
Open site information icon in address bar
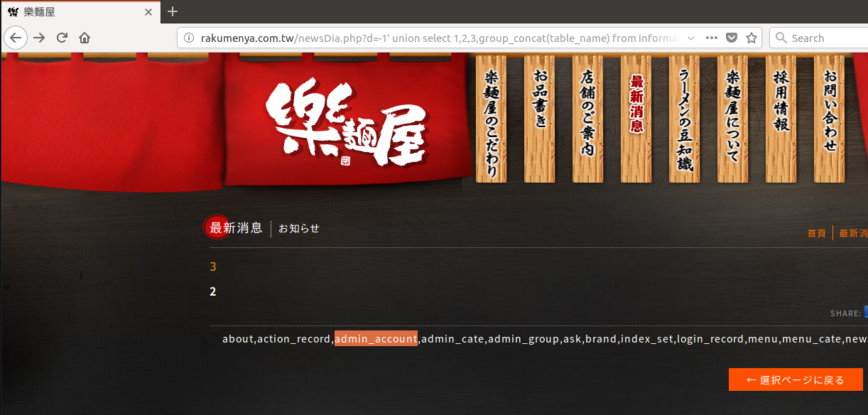click(x=189, y=38)
